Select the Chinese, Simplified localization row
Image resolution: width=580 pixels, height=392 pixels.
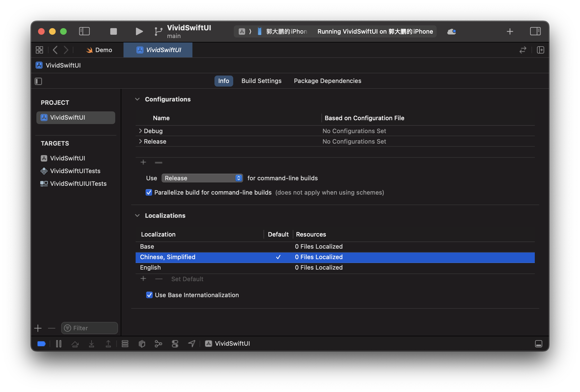[335, 257]
